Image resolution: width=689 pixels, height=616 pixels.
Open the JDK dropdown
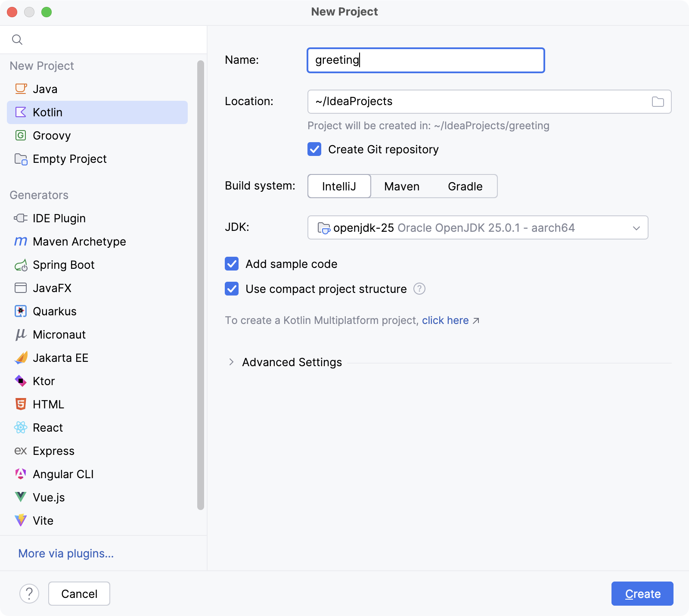[478, 228]
